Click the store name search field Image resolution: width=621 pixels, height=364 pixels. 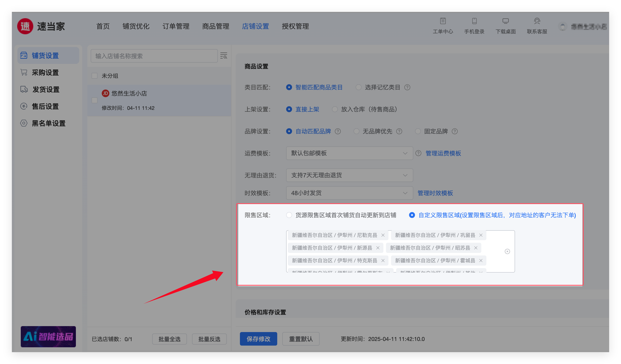[154, 56]
